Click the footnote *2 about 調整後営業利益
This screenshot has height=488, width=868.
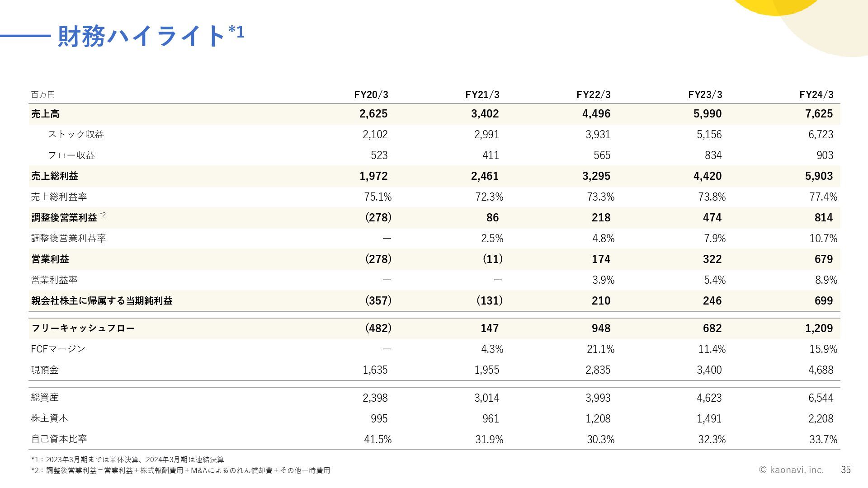(x=181, y=470)
